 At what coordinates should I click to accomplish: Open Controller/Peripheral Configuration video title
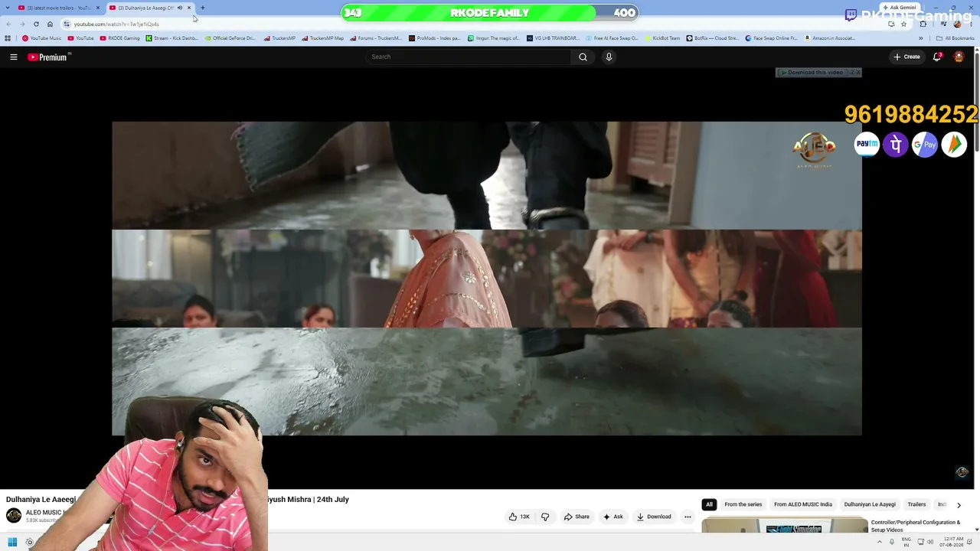(916, 526)
